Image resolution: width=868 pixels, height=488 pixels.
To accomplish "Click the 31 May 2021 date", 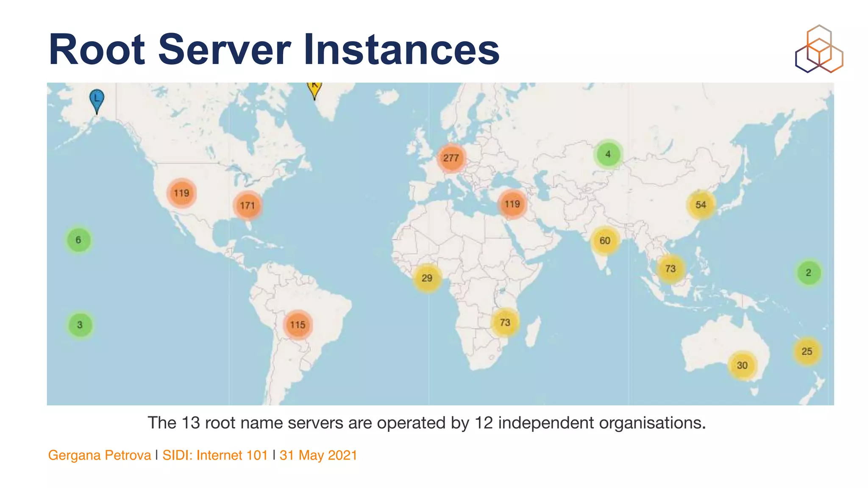I will pyautogui.click(x=318, y=455).
